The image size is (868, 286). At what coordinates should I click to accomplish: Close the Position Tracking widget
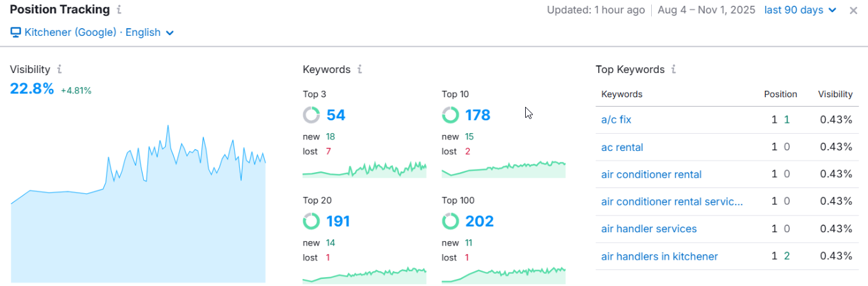(853, 10)
